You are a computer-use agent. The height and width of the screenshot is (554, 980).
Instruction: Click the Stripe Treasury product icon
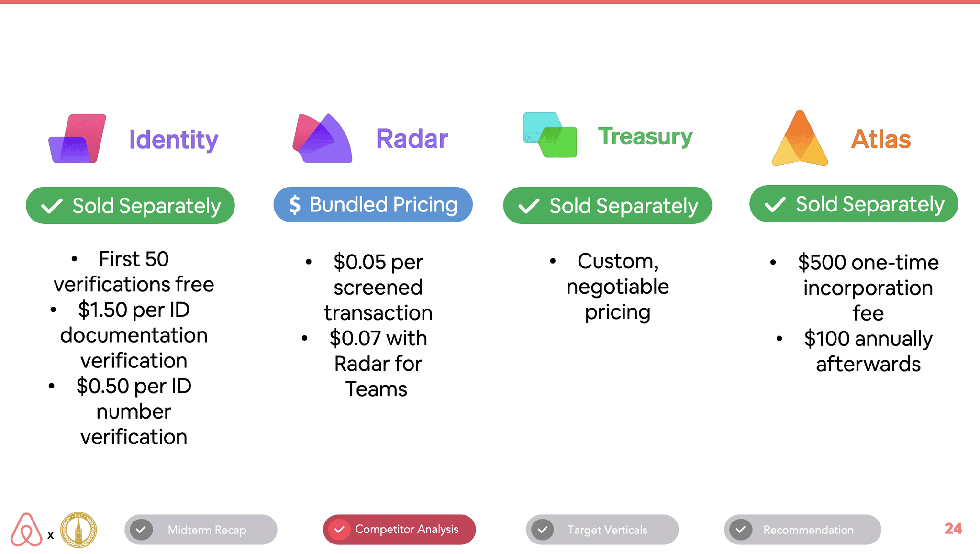[550, 135]
